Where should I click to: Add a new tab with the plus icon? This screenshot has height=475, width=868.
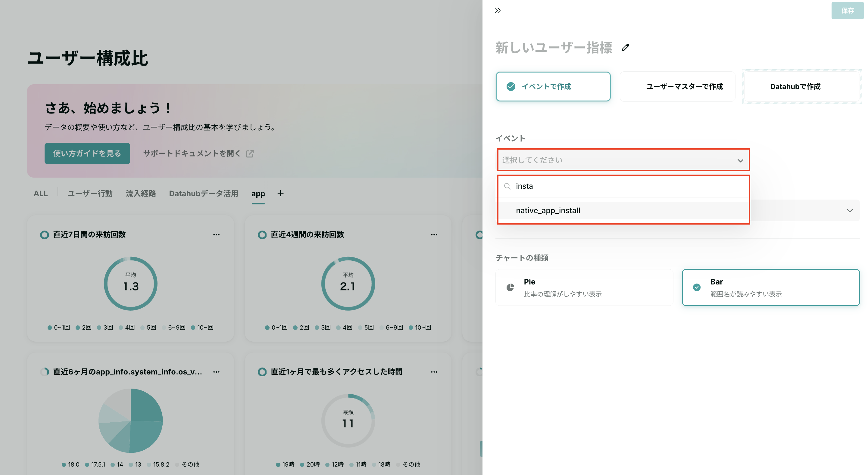point(280,193)
